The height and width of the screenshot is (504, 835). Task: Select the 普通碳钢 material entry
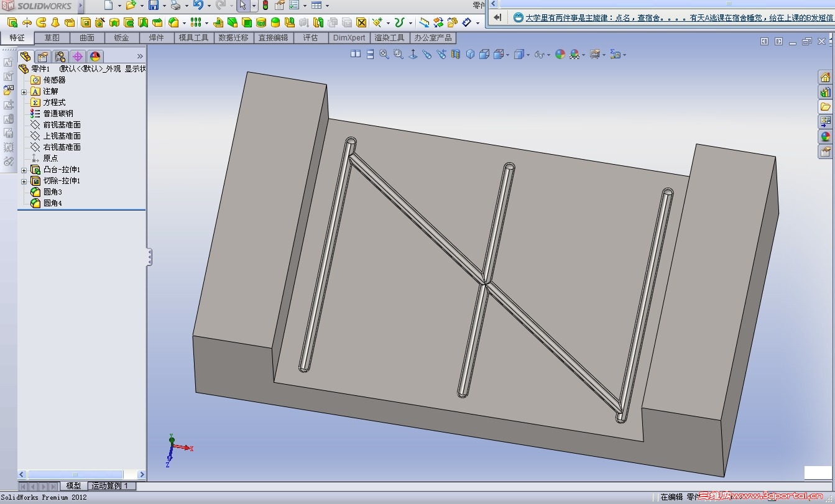click(x=58, y=114)
